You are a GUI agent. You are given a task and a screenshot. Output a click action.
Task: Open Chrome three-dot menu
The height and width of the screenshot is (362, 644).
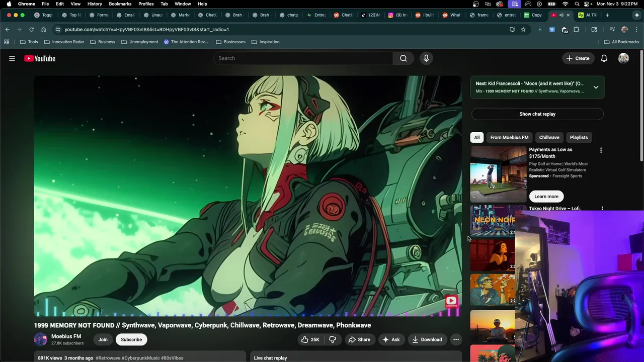(x=636, y=30)
